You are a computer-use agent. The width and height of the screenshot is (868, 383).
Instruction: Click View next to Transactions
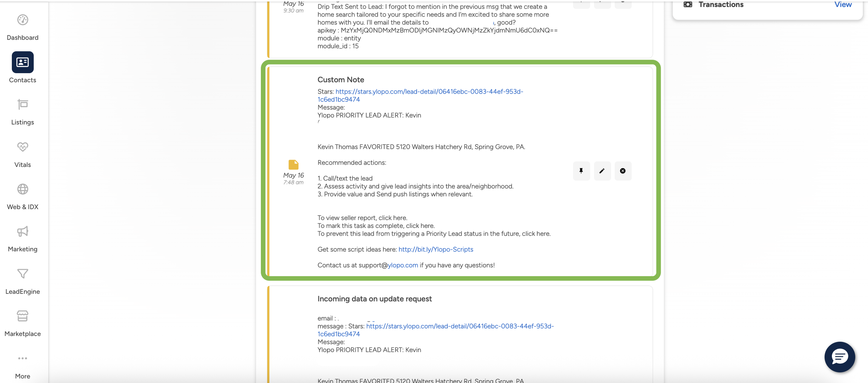(843, 5)
